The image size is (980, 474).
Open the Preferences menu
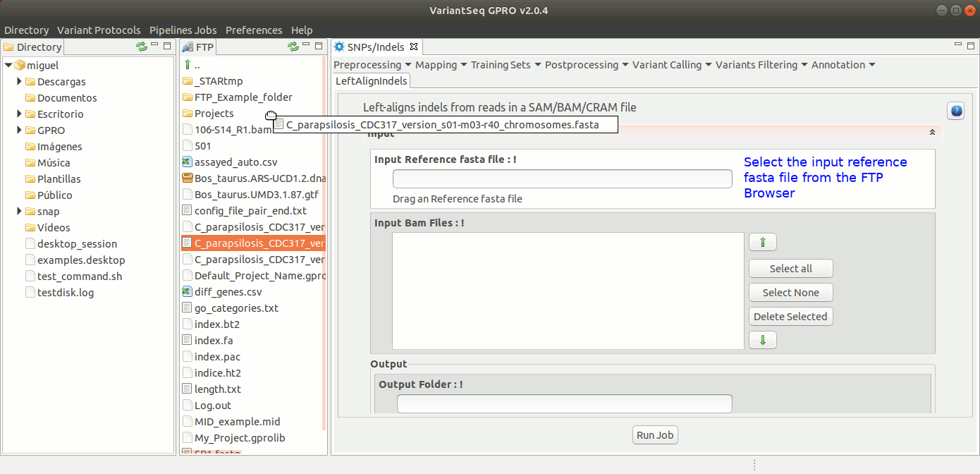coord(254,30)
